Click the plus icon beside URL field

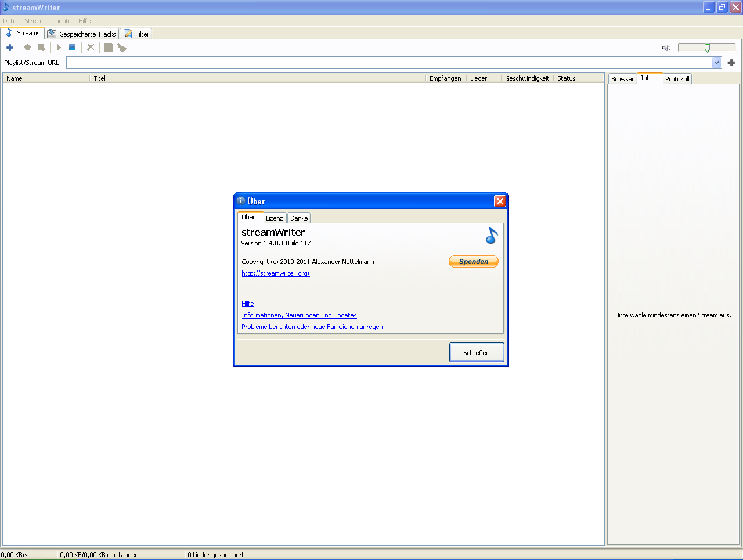pos(731,63)
